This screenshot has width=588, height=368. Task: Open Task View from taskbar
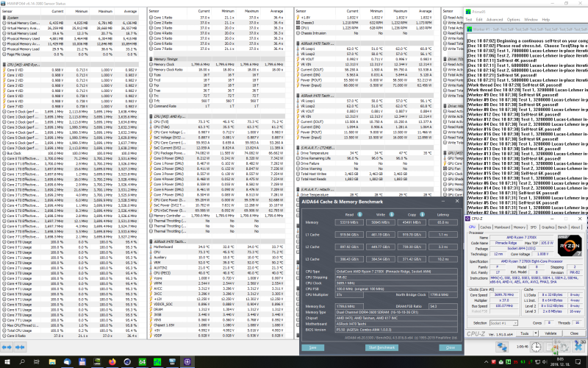point(36,362)
